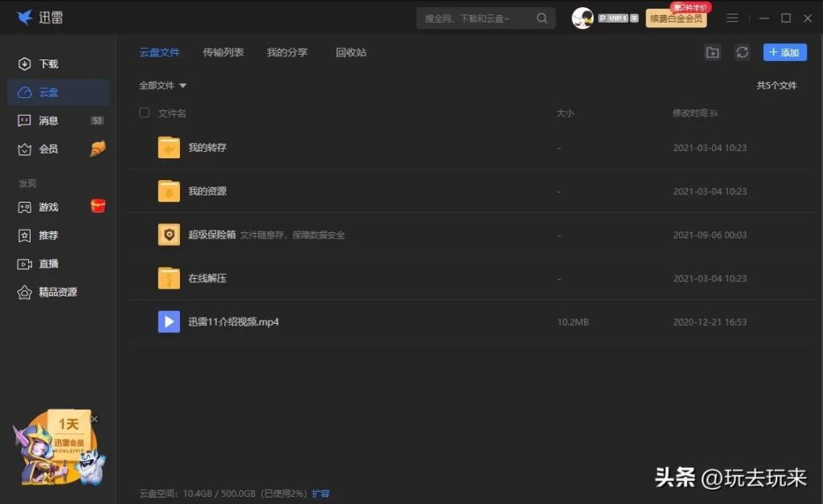Open the 精品资源 premium resources section
Screen dimensions: 823x504
(x=55, y=292)
